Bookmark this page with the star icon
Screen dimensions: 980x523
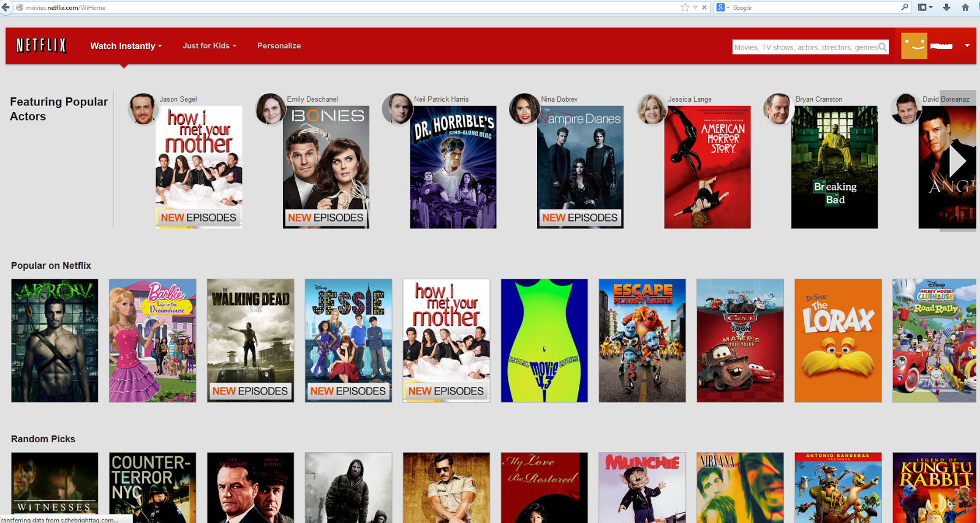685,7
